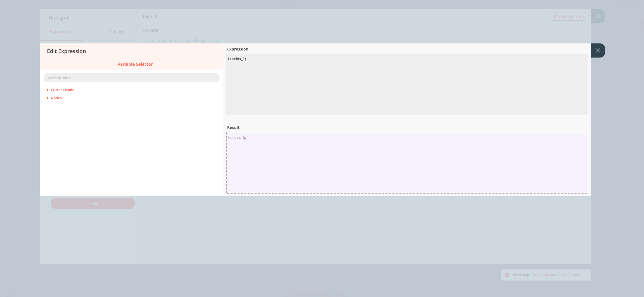
Task: Click the Add Field button
Action: tap(93, 203)
